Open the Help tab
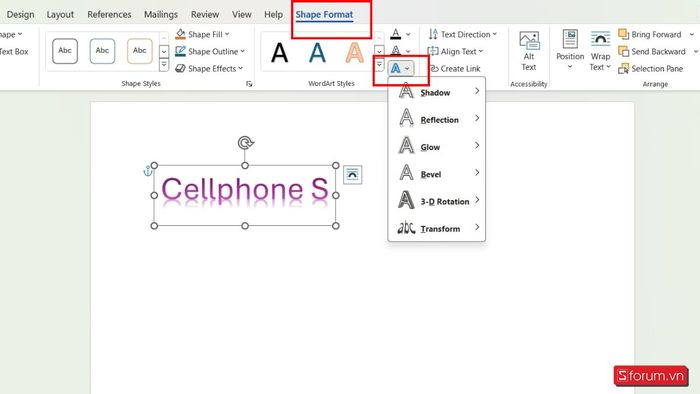Image resolution: width=700 pixels, height=394 pixels. (x=273, y=14)
